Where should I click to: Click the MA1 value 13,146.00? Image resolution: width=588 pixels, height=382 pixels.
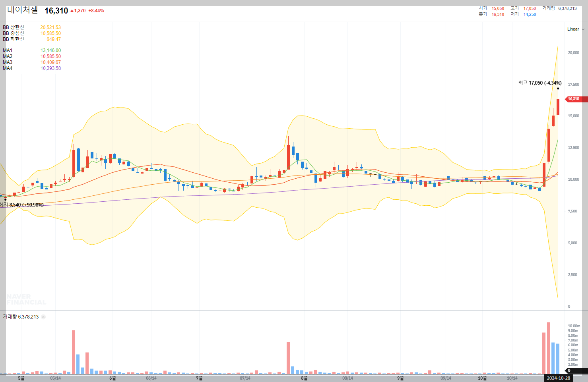(50, 50)
